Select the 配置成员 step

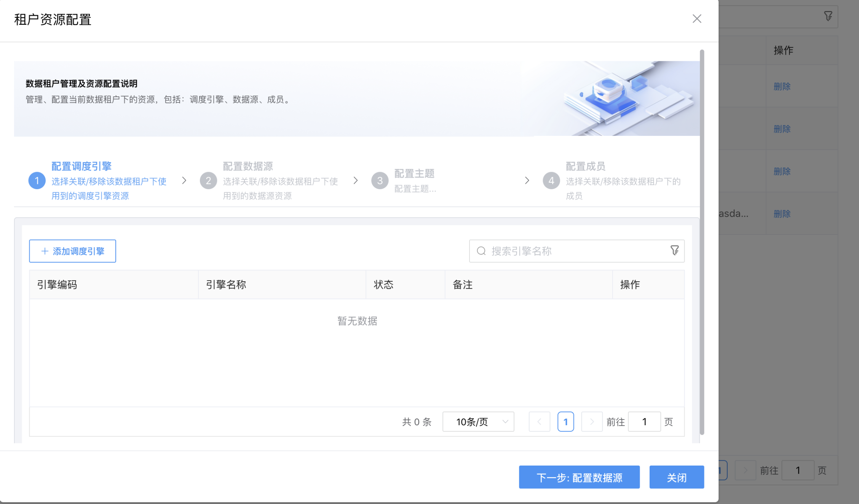tap(585, 166)
